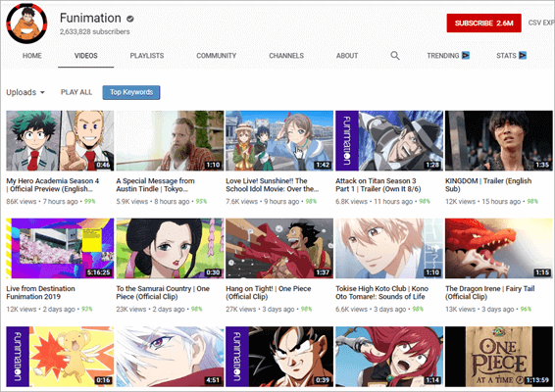The image size is (555, 392).
Task: Open the CHANNELS tab
Action: click(286, 56)
